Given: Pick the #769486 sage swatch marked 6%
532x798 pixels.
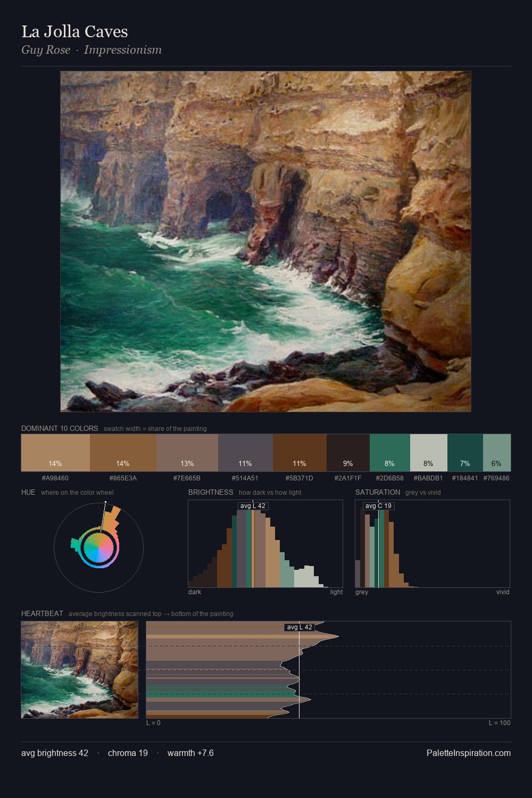Looking at the screenshot, I should click(x=497, y=453).
